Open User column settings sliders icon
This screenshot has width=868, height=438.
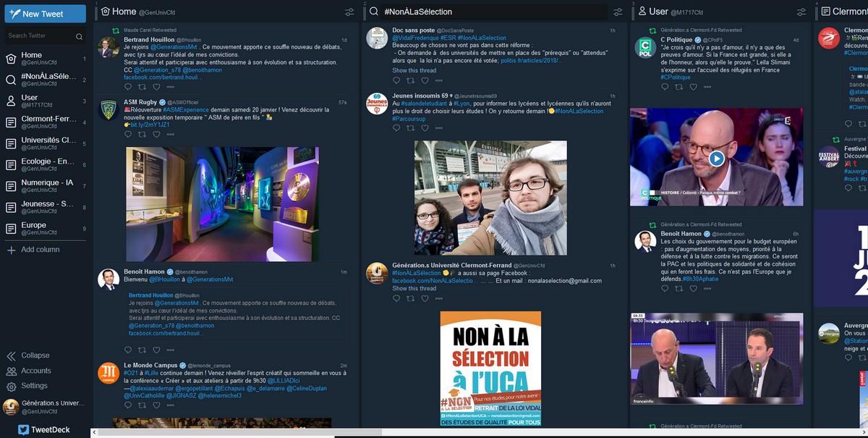801,12
